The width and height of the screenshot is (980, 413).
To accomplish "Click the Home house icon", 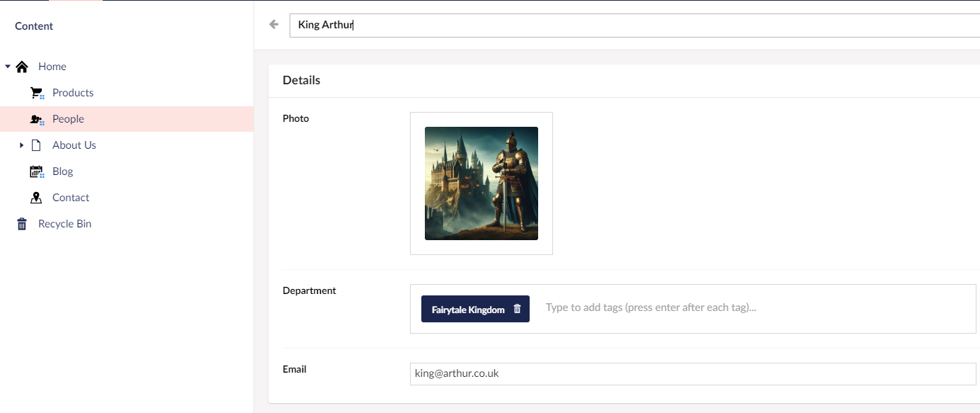I will (x=22, y=67).
